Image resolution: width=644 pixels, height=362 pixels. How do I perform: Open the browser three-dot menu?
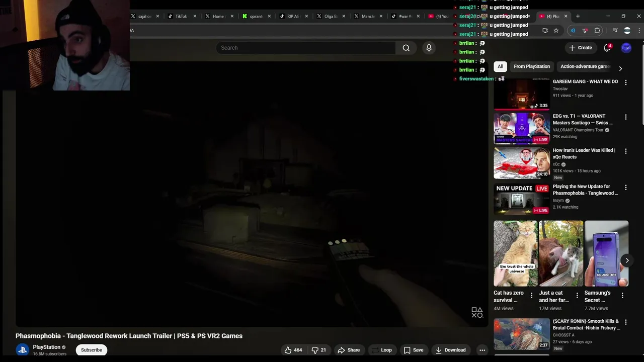[x=639, y=31]
